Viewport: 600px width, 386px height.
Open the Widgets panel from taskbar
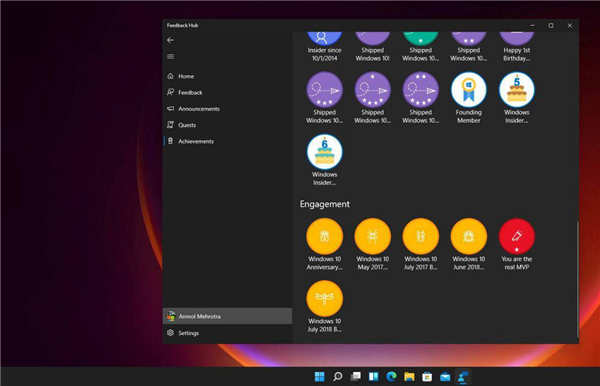pos(373,377)
